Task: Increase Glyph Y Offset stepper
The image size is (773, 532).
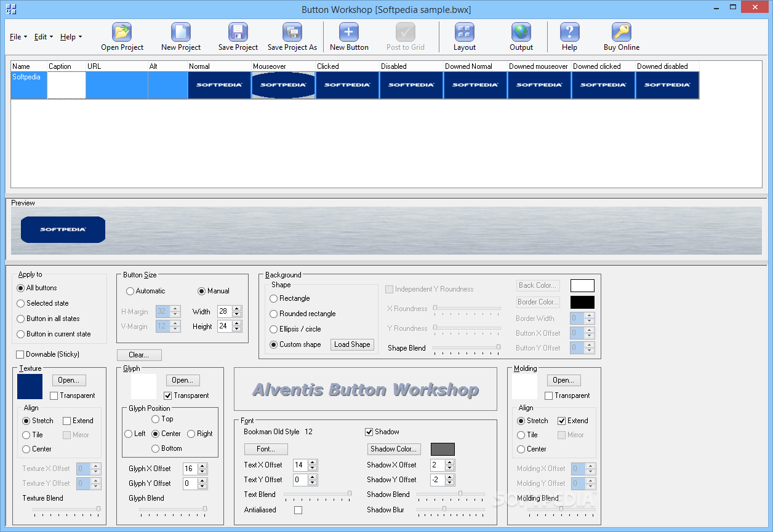Action: [203, 480]
